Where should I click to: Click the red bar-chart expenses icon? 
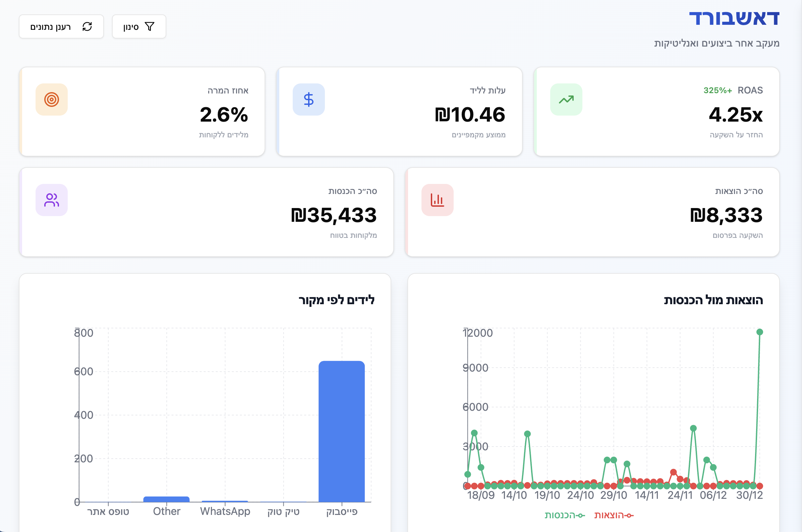pyautogui.click(x=437, y=200)
